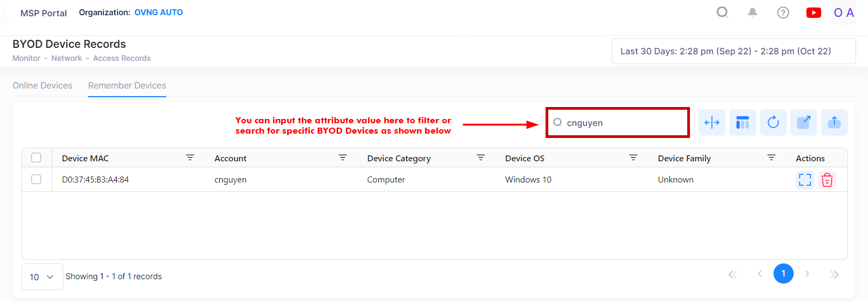Open the Device Category column filter
Screen dimensions: 868x302
(x=480, y=158)
